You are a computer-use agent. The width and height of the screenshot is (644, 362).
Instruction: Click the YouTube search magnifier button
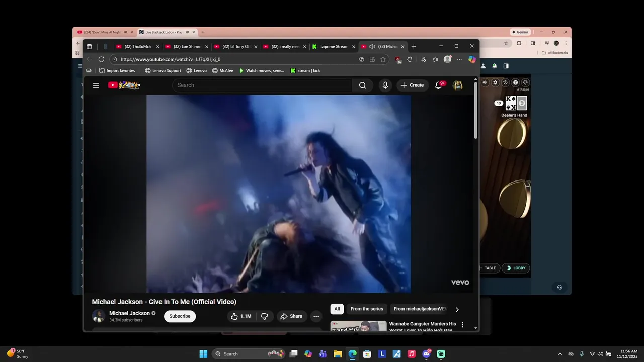click(x=362, y=85)
